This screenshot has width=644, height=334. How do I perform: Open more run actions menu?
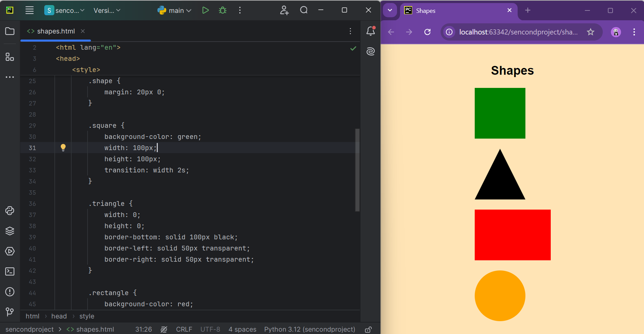(x=240, y=10)
